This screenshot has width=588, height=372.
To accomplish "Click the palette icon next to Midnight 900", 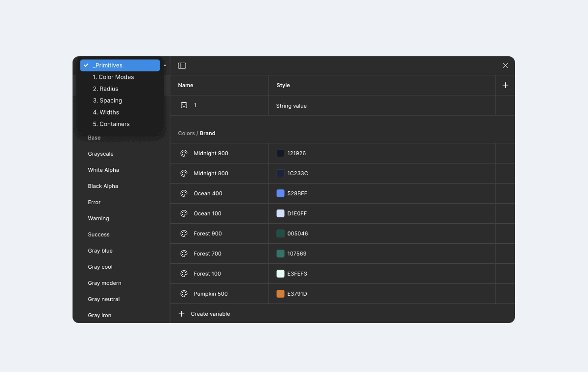I will pos(184,153).
